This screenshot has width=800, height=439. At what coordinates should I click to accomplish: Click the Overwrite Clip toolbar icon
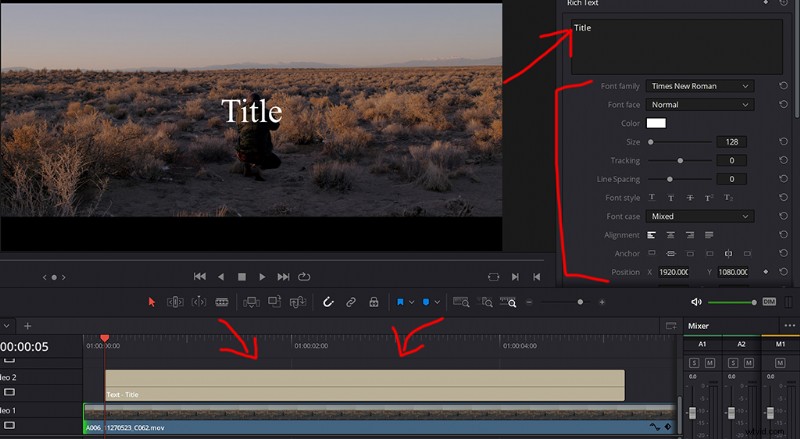click(x=274, y=302)
